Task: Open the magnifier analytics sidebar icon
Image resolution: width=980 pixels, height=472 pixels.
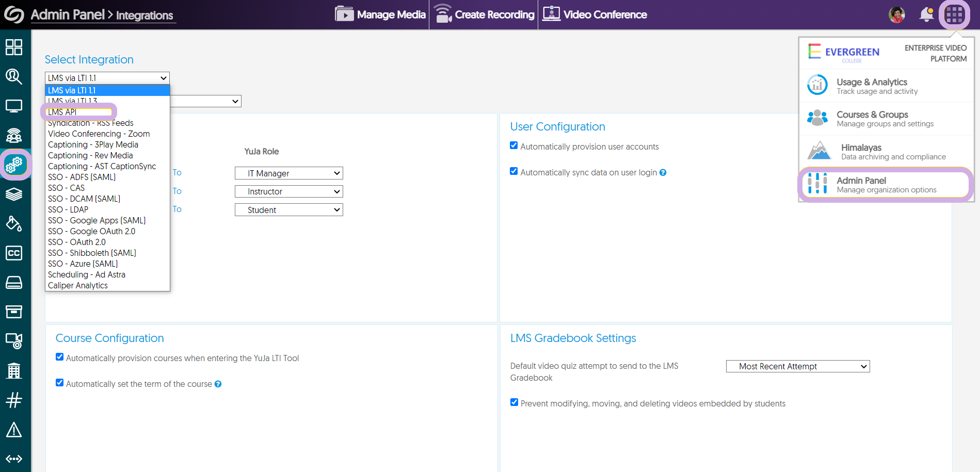Action: click(14, 77)
